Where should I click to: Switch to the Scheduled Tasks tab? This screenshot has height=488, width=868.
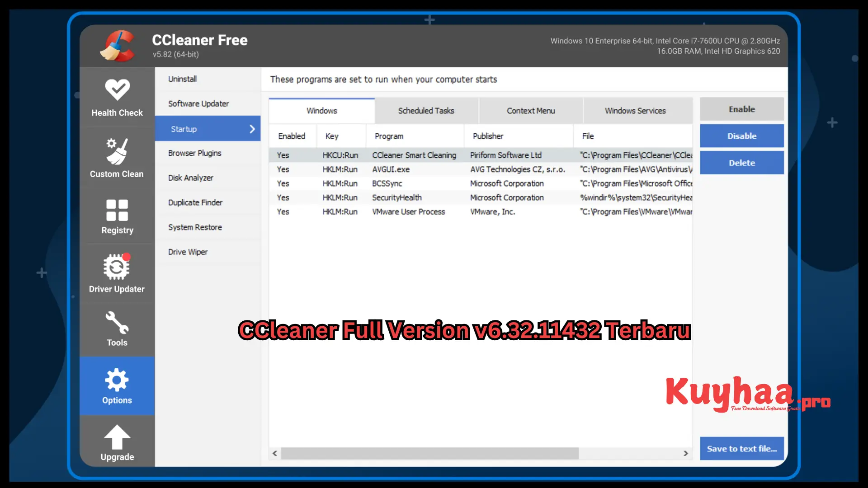pyautogui.click(x=426, y=110)
